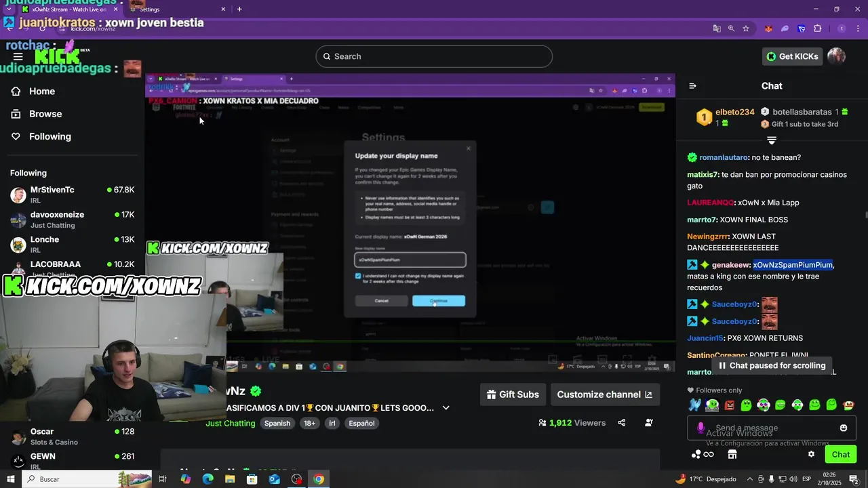Screen dimensions: 868x488
Task: Open MrStivenTc followed channel
Action: (x=73, y=195)
